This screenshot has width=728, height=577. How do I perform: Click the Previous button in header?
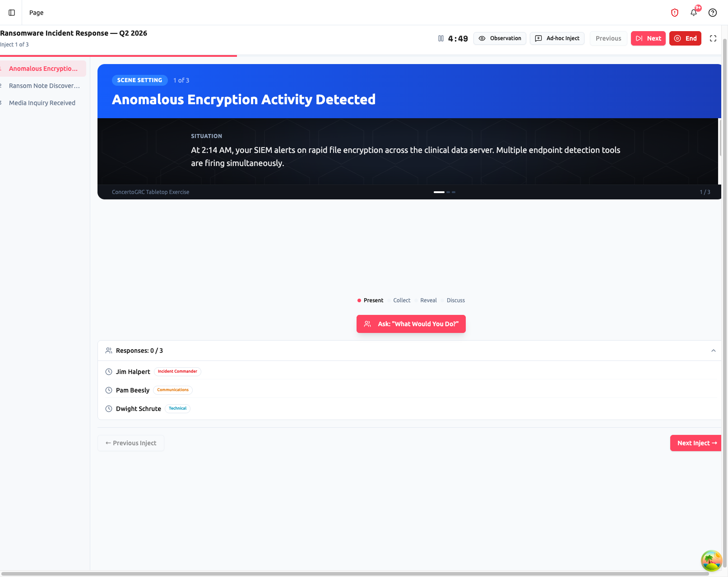(x=608, y=38)
